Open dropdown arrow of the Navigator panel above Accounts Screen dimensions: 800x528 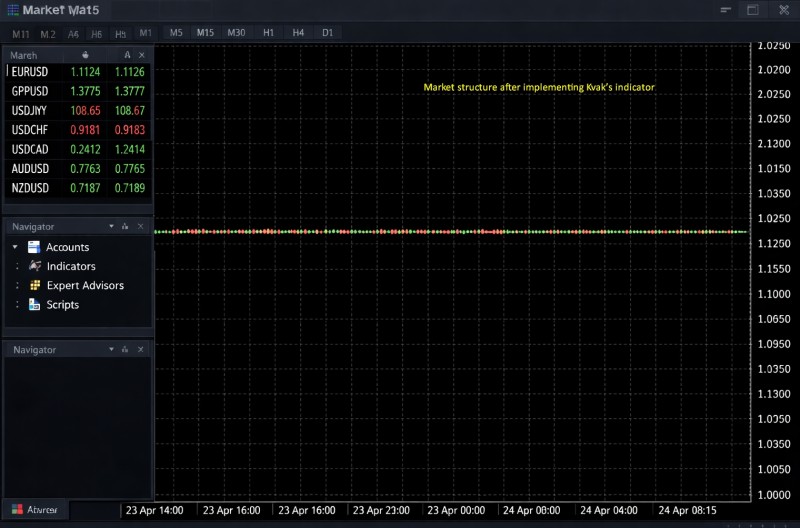click(x=111, y=226)
